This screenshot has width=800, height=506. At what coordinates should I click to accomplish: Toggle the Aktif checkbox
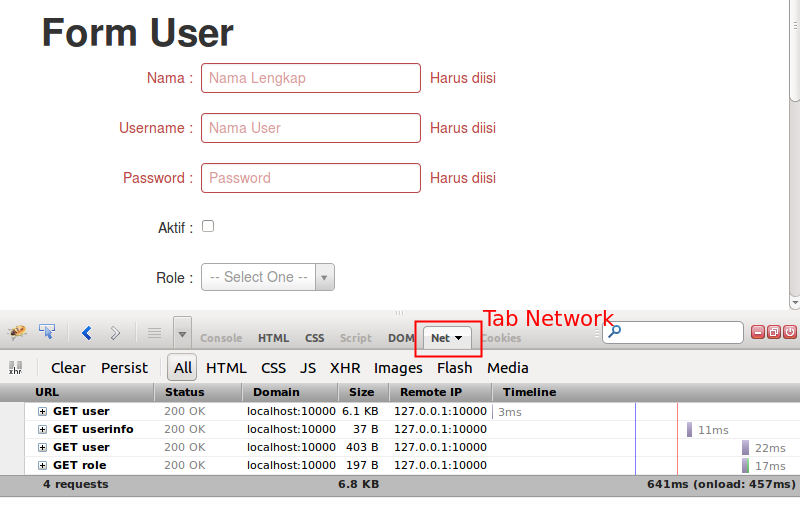click(208, 226)
